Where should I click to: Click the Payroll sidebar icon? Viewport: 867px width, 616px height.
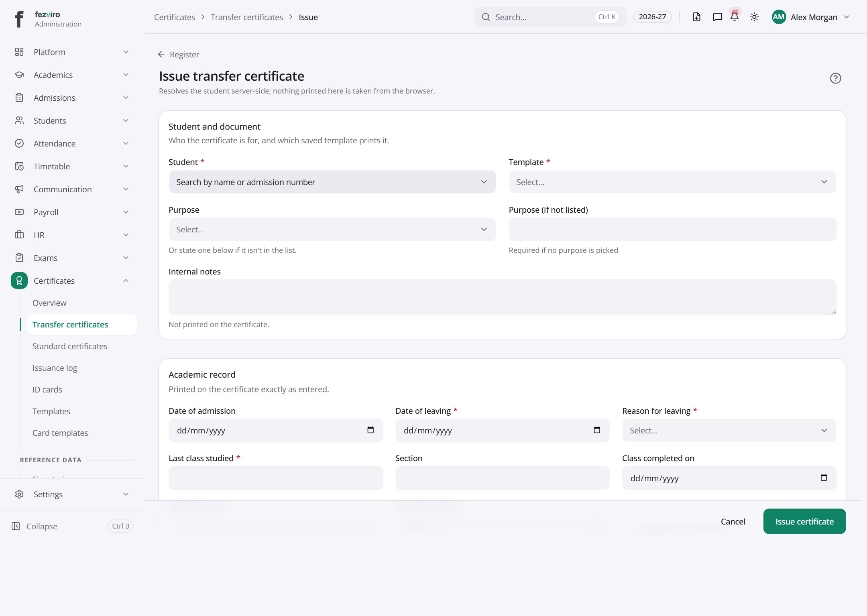(19, 212)
